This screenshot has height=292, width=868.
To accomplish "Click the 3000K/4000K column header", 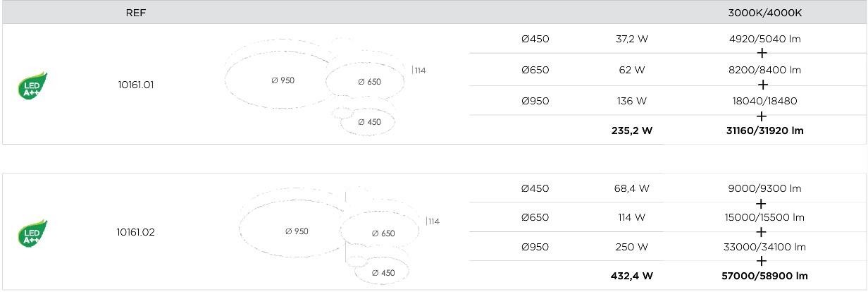I will pos(765,13).
